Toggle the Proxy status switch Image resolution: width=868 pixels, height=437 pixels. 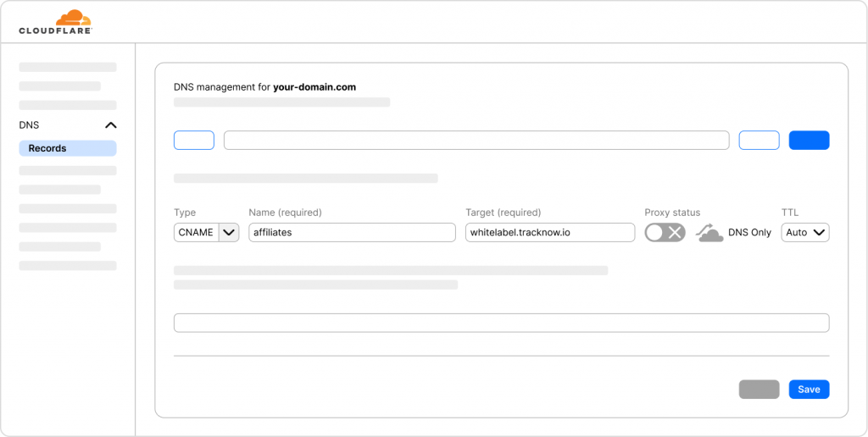pos(665,232)
